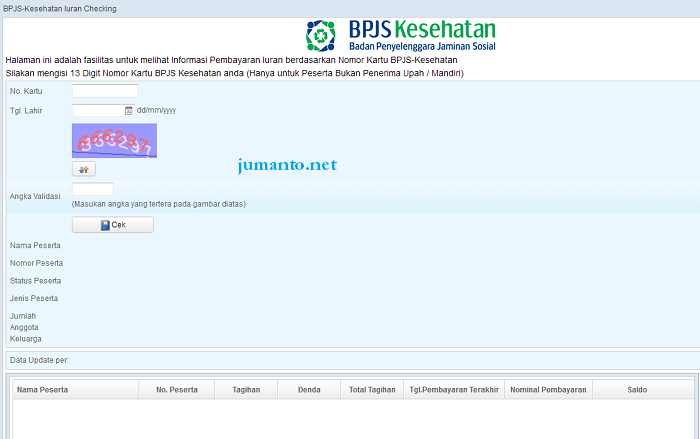This screenshot has height=439, width=700.
Task: Refresh the captcha with arrows button
Action: 84,169
